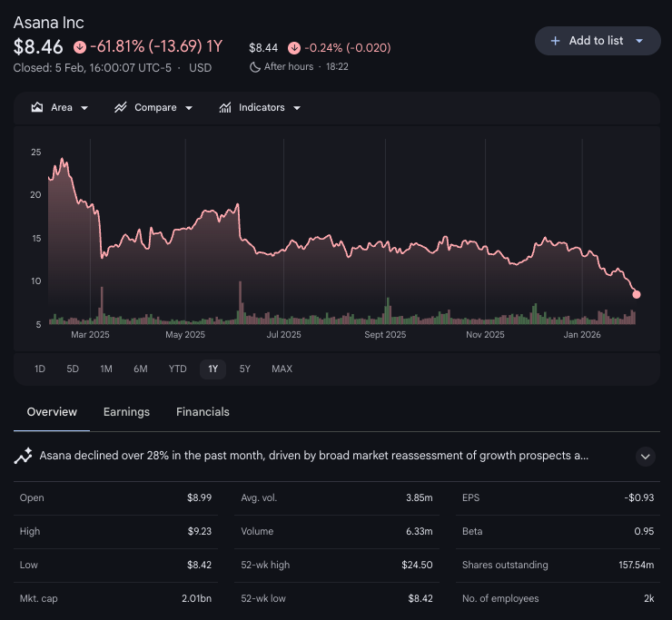Click the 52-wk low label

pyautogui.click(x=263, y=598)
